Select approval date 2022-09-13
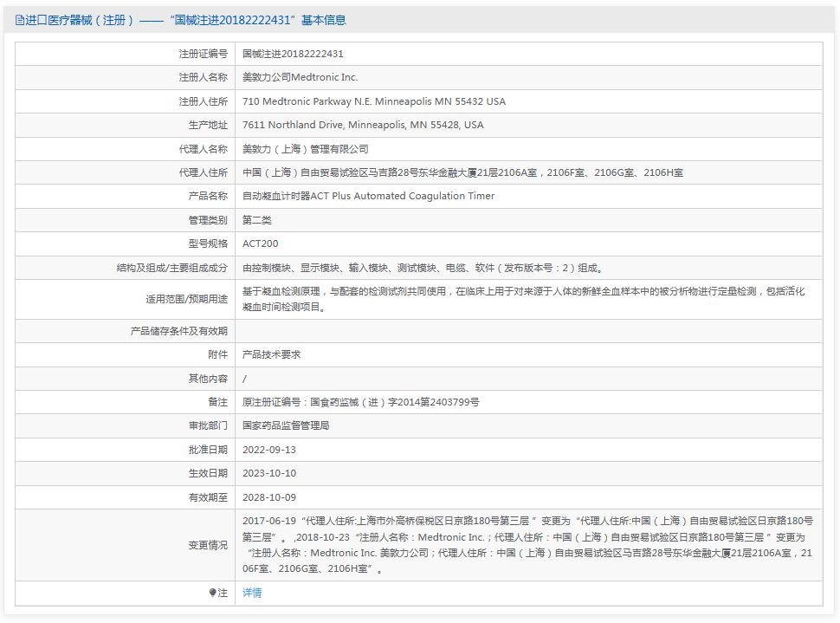This screenshot has width=840, height=623. click(x=269, y=450)
